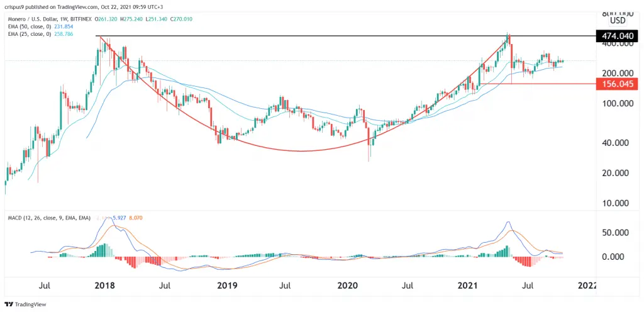The image size is (644, 312).
Task: Click the open value O261.320
Action: tap(107, 19)
